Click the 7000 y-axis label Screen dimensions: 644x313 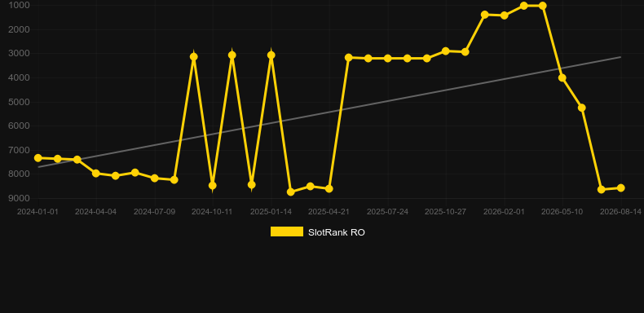pyautogui.click(x=19, y=150)
